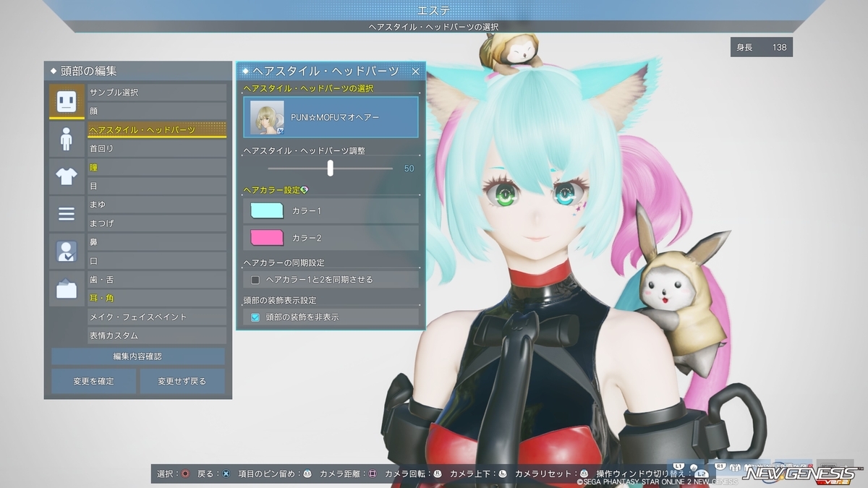868x488 pixels.
Task: Open the PUNI☆MOFUマオヘアー hairstyle selector
Action: point(331,117)
